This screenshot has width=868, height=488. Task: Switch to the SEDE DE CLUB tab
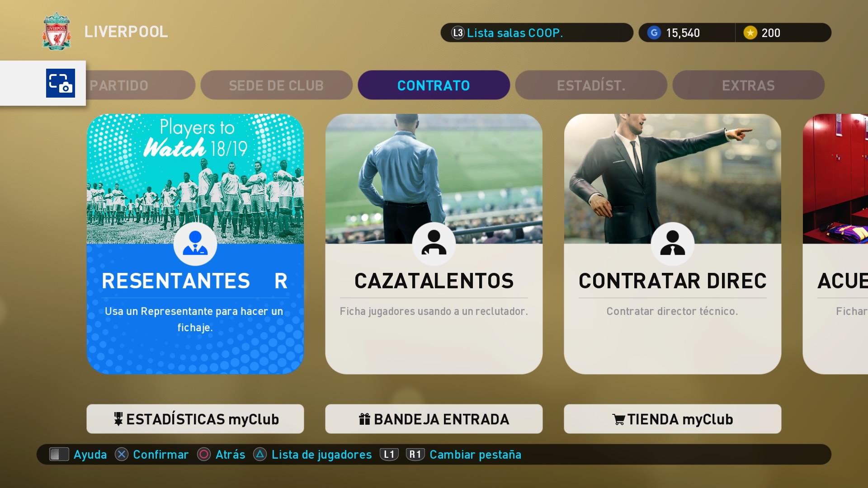tap(277, 85)
